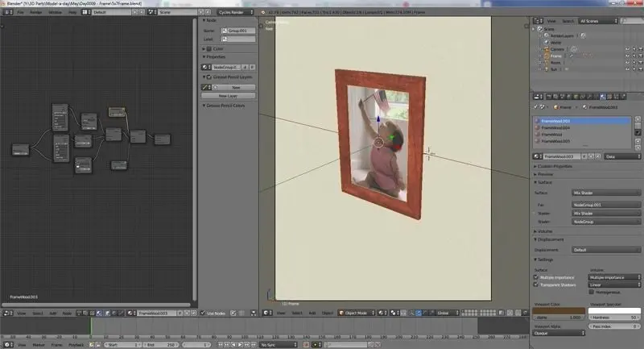Select FrameWood.003 material slot

[582, 121]
